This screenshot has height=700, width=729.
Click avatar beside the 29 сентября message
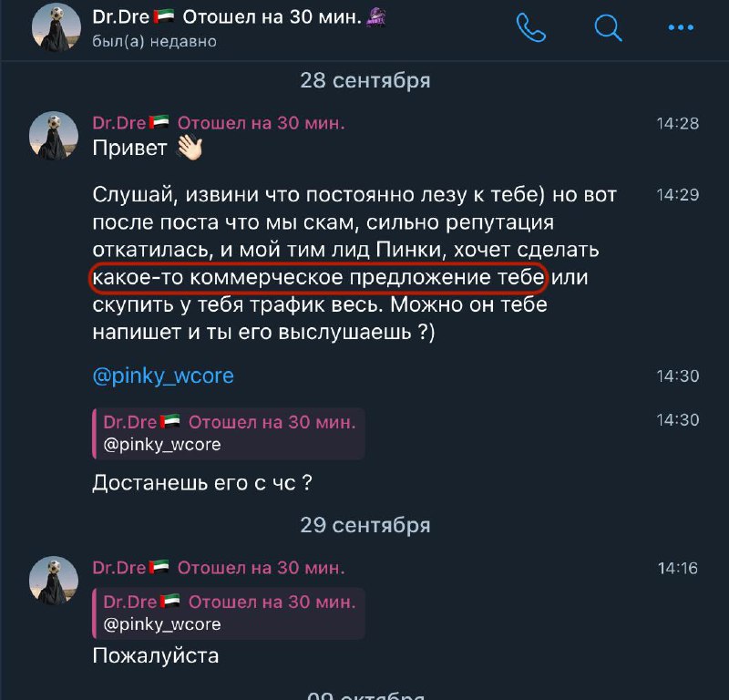[x=54, y=580]
